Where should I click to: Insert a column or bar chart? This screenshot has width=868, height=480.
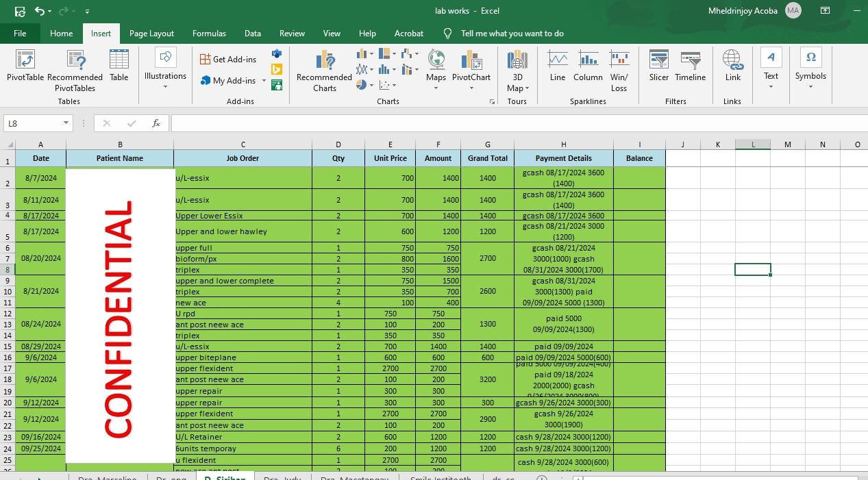pyautogui.click(x=364, y=53)
